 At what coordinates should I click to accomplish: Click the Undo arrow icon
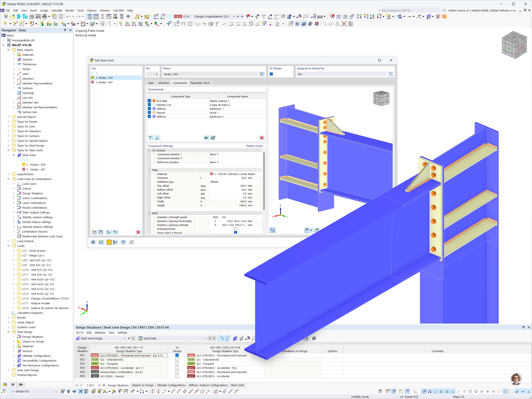68,17
